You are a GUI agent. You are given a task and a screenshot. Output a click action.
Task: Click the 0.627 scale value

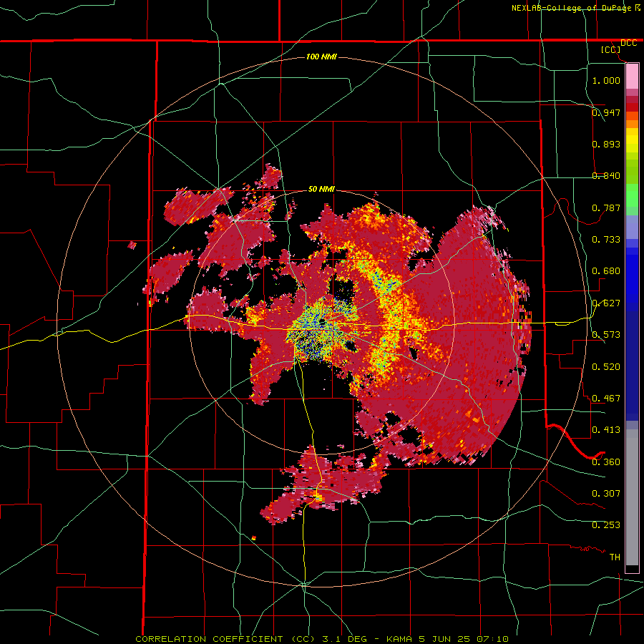click(606, 303)
